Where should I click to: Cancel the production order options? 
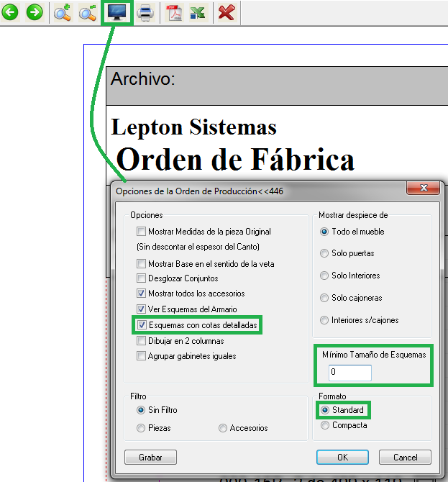[x=405, y=457]
